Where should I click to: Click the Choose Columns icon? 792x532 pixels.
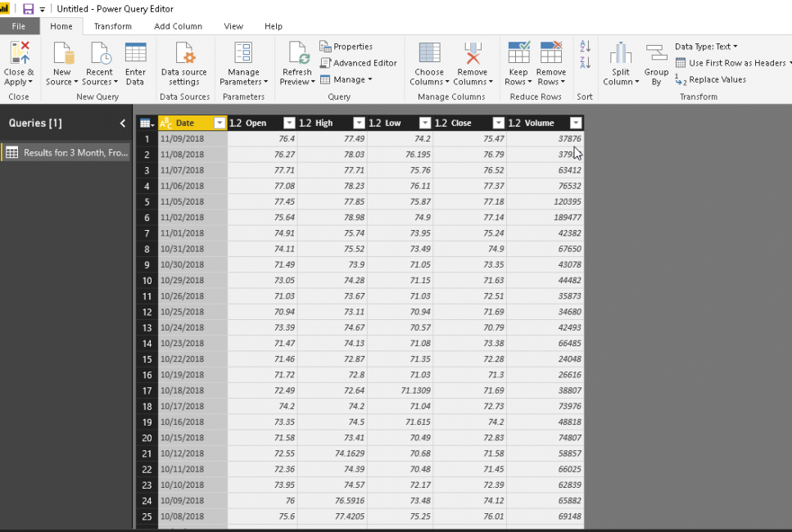429,54
